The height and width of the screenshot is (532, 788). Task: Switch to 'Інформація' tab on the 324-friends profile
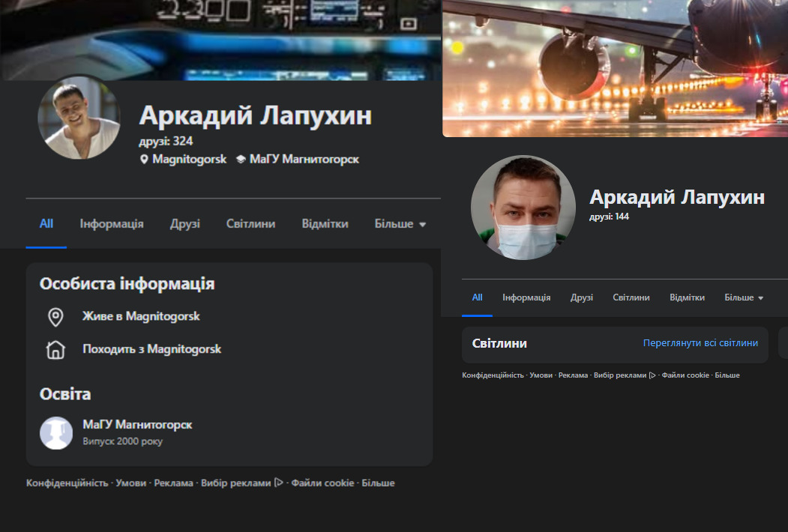pyautogui.click(x=112, y=224)
